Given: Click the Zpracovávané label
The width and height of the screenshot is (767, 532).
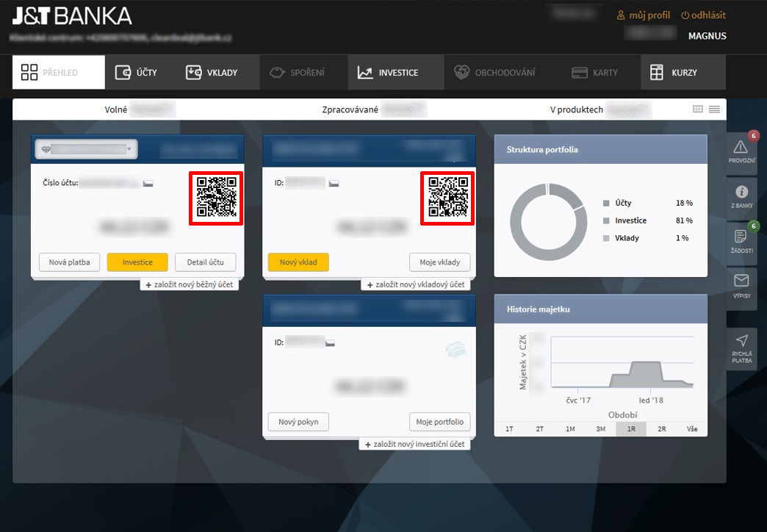Looking at the screenshot, I should pyautogui.click(x=350, y=109).
